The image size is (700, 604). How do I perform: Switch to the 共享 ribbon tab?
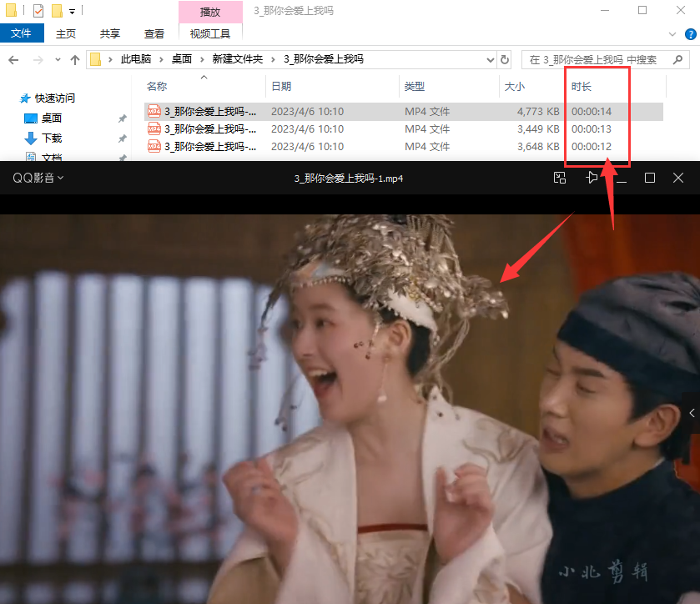(x=110, y=34)
